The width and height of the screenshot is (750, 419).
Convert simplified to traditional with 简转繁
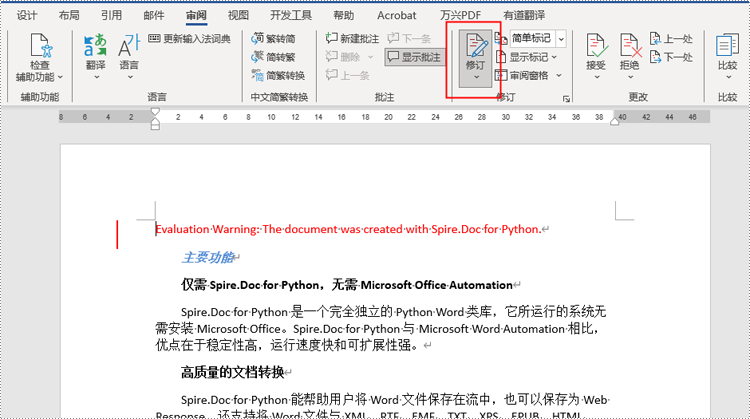(273, 57)
